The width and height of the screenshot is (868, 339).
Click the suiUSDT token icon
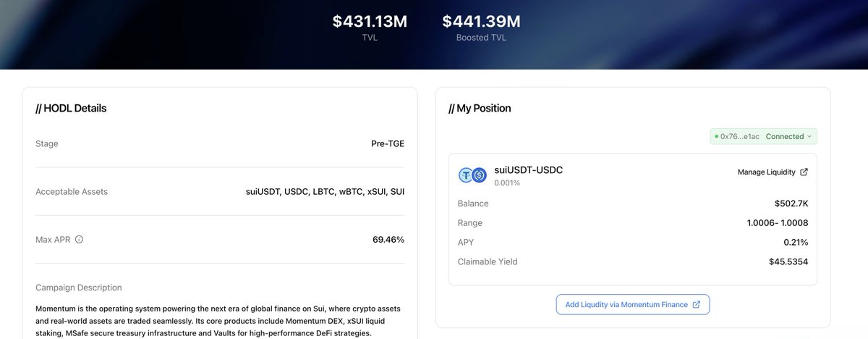pyautogui.click(x=466, y=175)
